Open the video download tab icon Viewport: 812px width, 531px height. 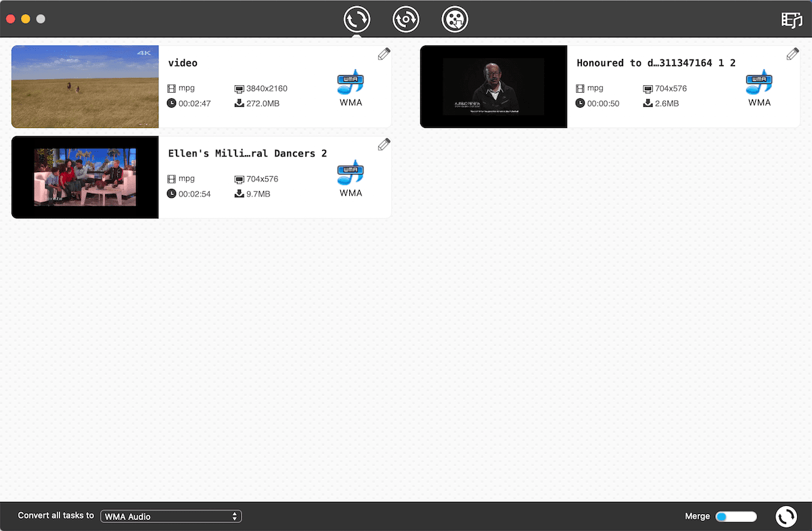click(x=455, y=20)
